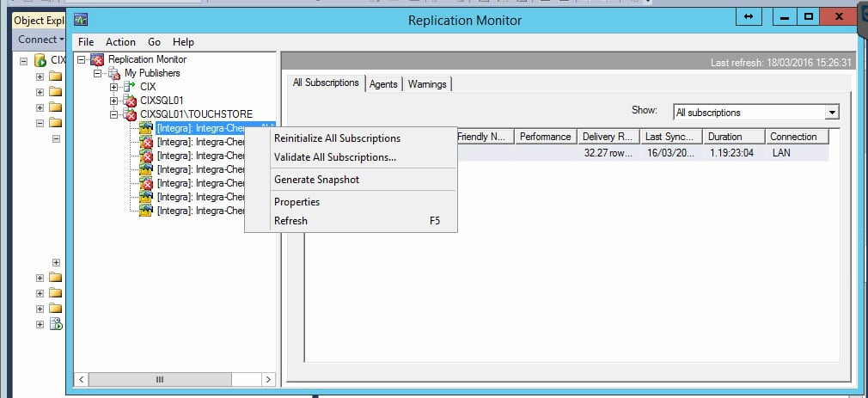Click the Replication Monitor title bar app icon
The image size is (868, 398).
(x=81, y=20)
